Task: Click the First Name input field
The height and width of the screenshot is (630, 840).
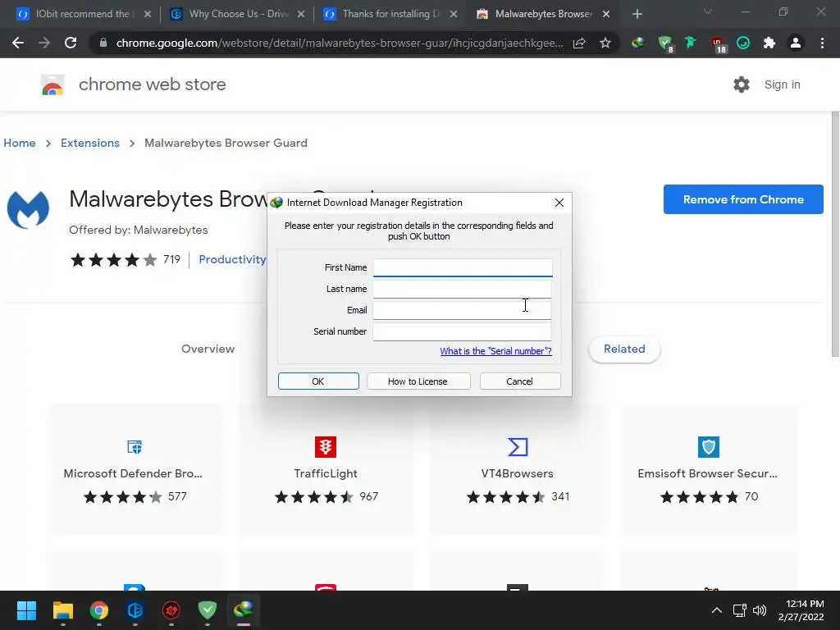Action: pyautogui.click(x=463, y=267)
